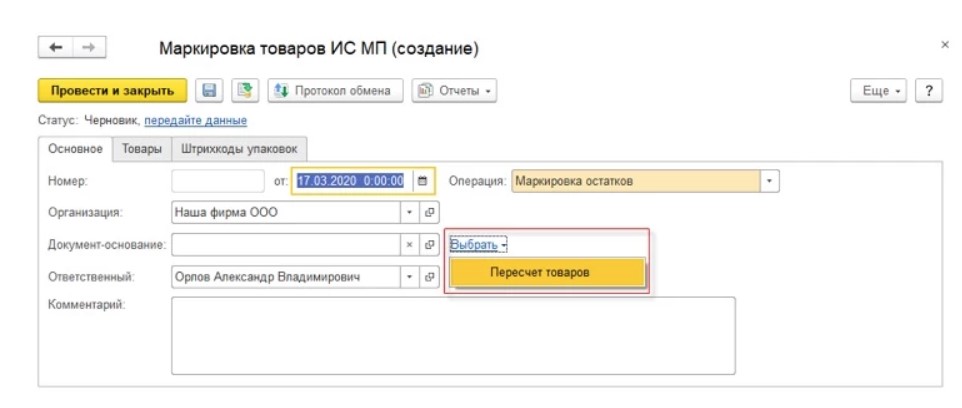The height and width of the screenshot is (408, 962).
Task: Switch to the Штрихкоды упаковок tab
Action: 238,149
